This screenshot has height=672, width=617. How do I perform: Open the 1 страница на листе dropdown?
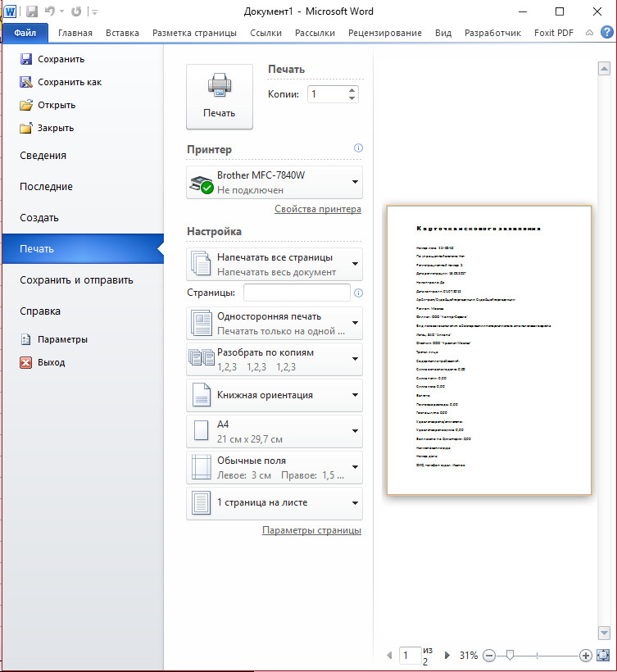(274, 503)
